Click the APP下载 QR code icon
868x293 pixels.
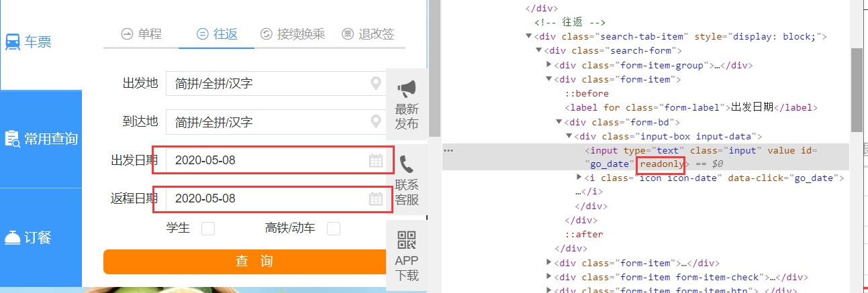tap(407, 240)
